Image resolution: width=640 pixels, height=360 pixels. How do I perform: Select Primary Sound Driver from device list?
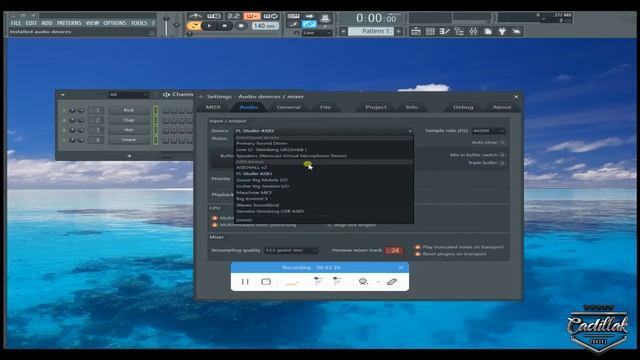coord(324,143)
